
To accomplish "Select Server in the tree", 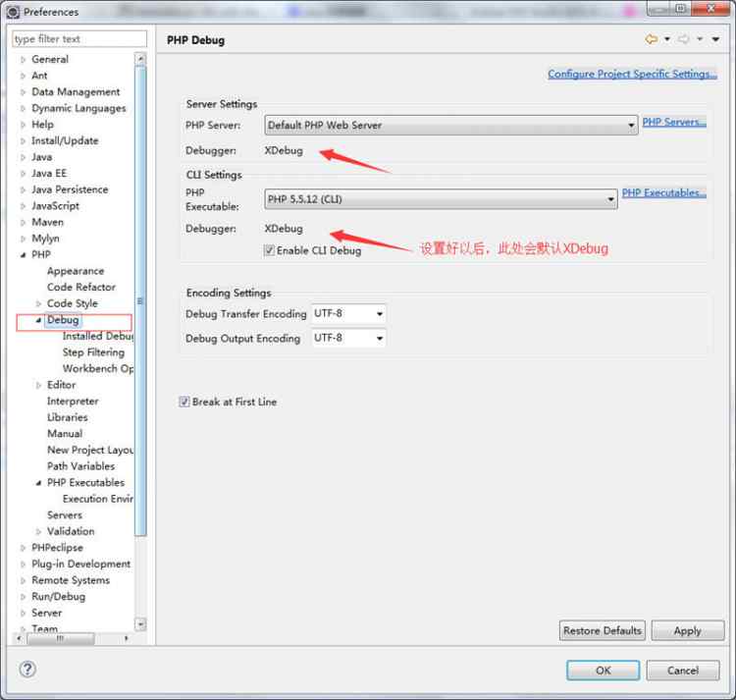I will [47, 614].
